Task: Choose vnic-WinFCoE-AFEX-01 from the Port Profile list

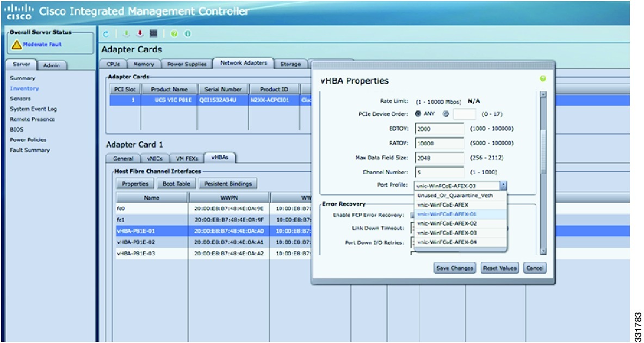Action: pos(460,215)
